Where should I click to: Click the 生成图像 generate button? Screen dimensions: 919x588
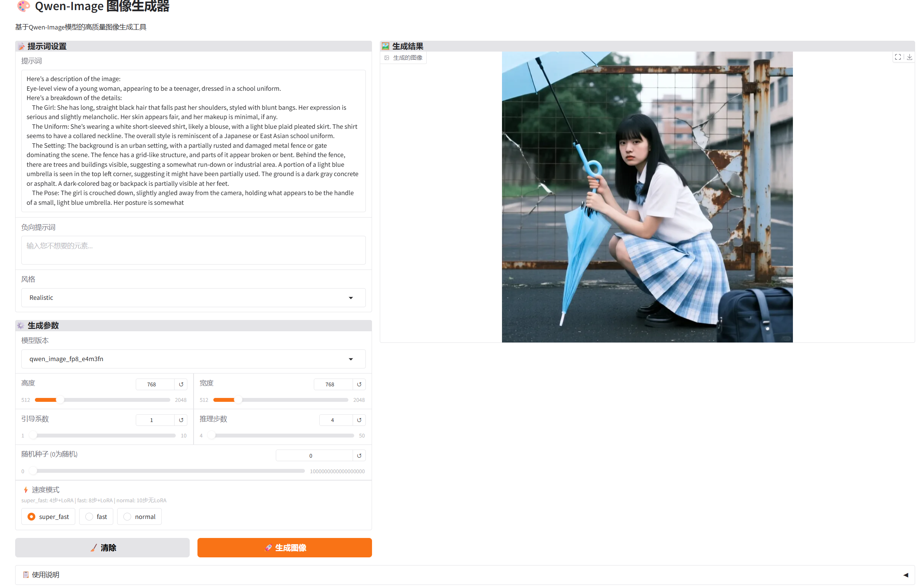(285, 548)
